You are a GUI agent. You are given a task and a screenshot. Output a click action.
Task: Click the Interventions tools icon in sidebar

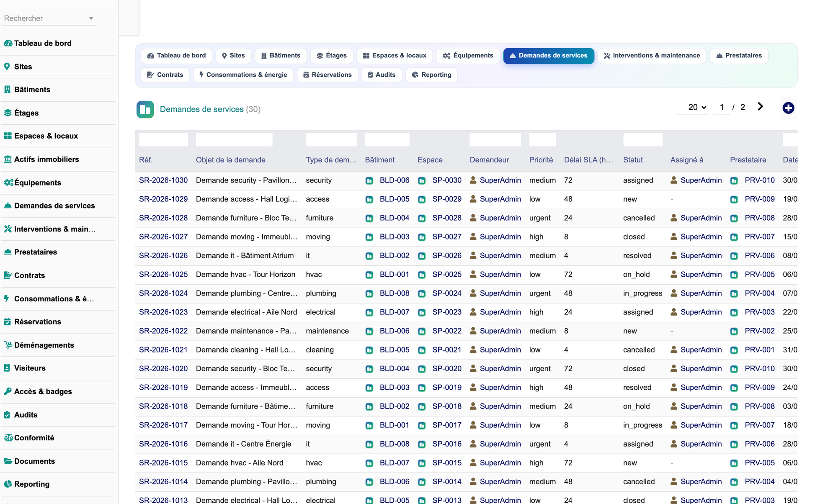coord(8,229)
